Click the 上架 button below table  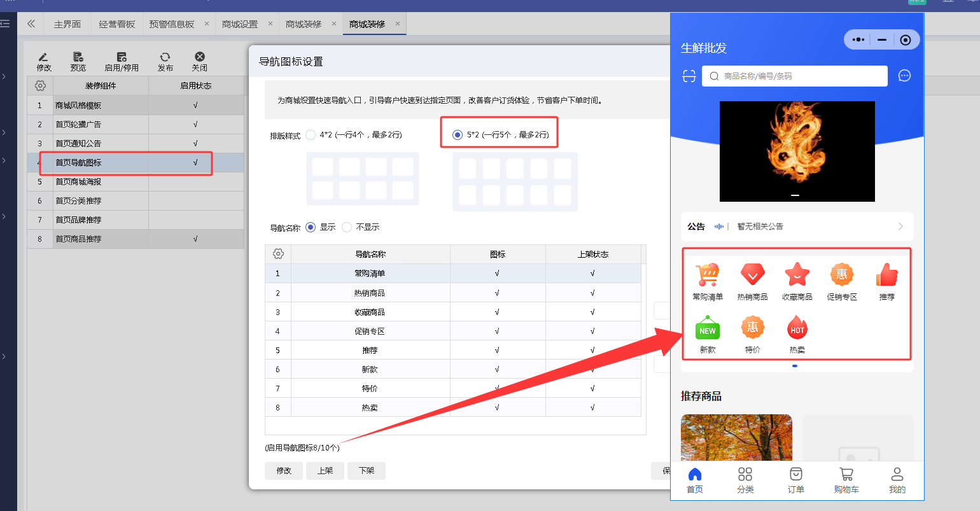tap(325, 471)
